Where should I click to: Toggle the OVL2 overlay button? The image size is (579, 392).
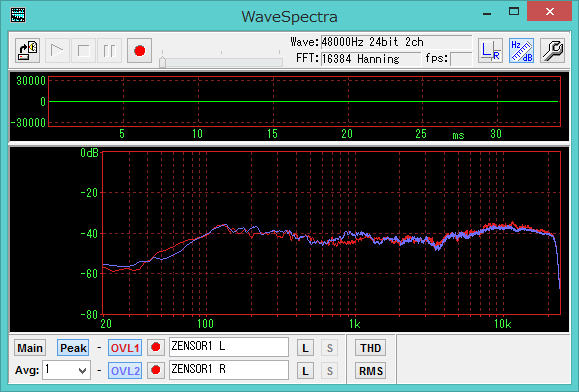[125, 371]
